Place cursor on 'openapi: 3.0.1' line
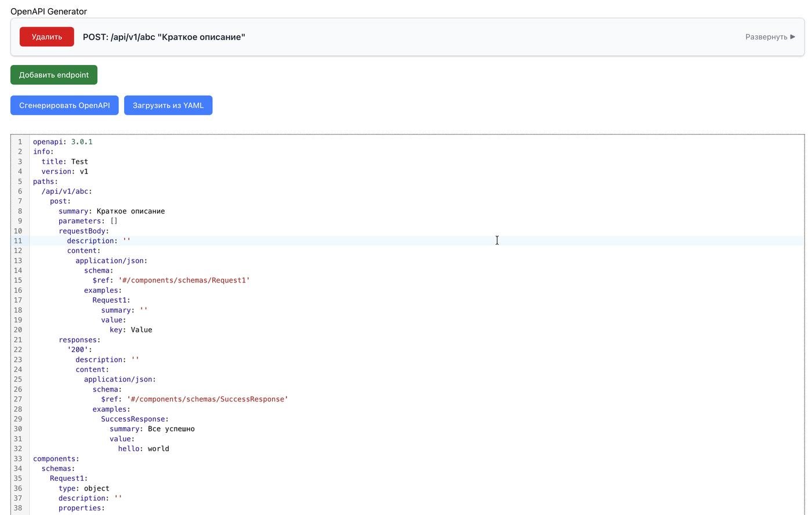812x515 pixels. click(63, 142)
